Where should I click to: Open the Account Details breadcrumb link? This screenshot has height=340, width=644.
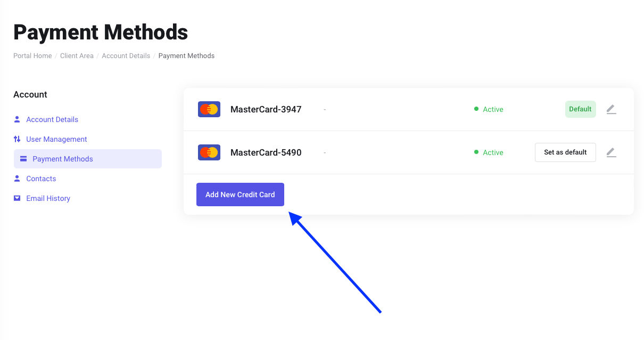126,55
